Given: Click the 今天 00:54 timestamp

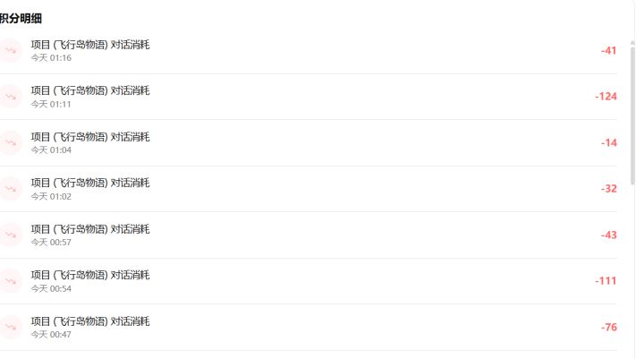Looking at the screenshot, I should (51, 288).
